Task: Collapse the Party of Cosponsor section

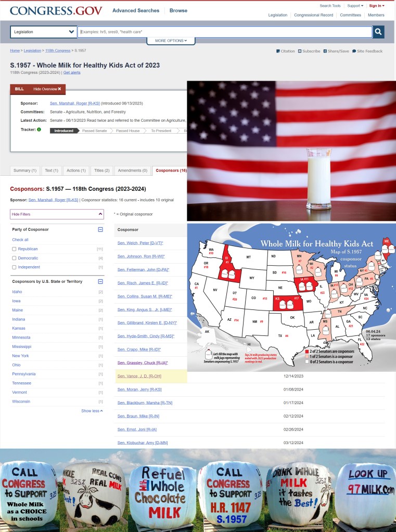Action: click(x=100, y=229)
